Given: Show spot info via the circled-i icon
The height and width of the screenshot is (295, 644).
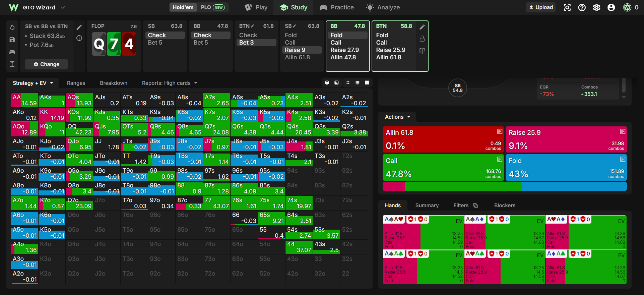Looking at the screenshot, I should 79,38.
